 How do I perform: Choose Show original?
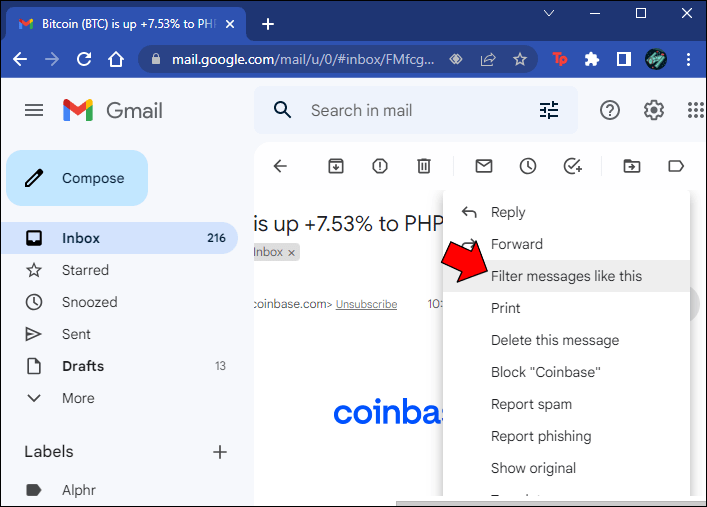pyautogui.click(x=566, y=468)
